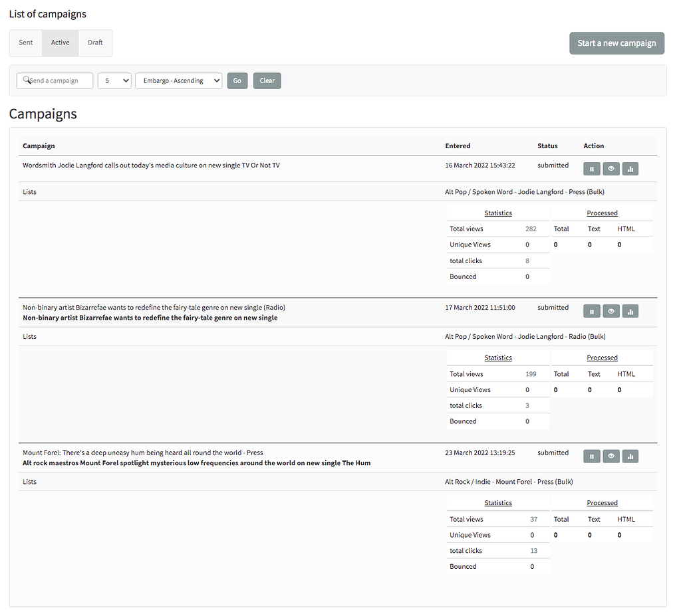681x616 pixels.
Task: Open bar-chart stats for Mount Forel campaign
Action: coord(630,456)
